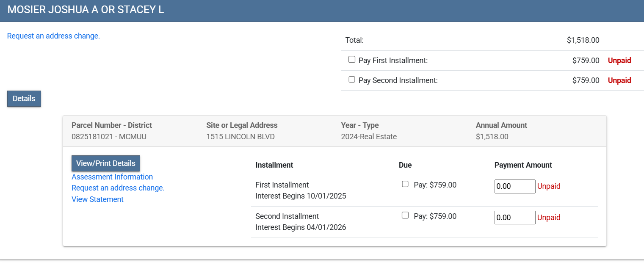The width and height of the screenshot is (644, 265).
Task: Click the Total label in the summary
Action: click(354, 40)
